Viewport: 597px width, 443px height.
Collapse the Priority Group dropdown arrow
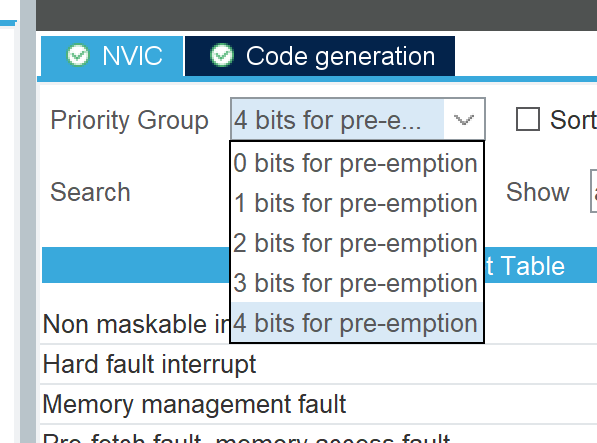(x=464, y=120)
